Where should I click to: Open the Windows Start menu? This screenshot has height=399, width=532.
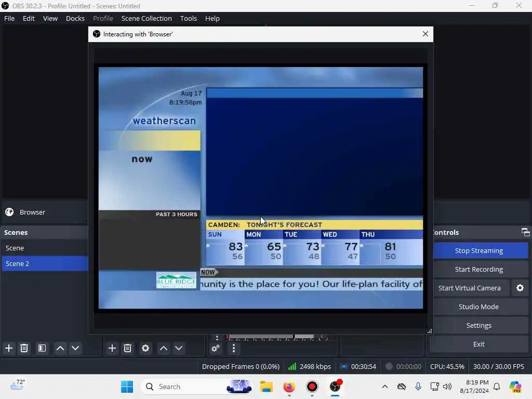pyautogui.click(x=127, y=387)
